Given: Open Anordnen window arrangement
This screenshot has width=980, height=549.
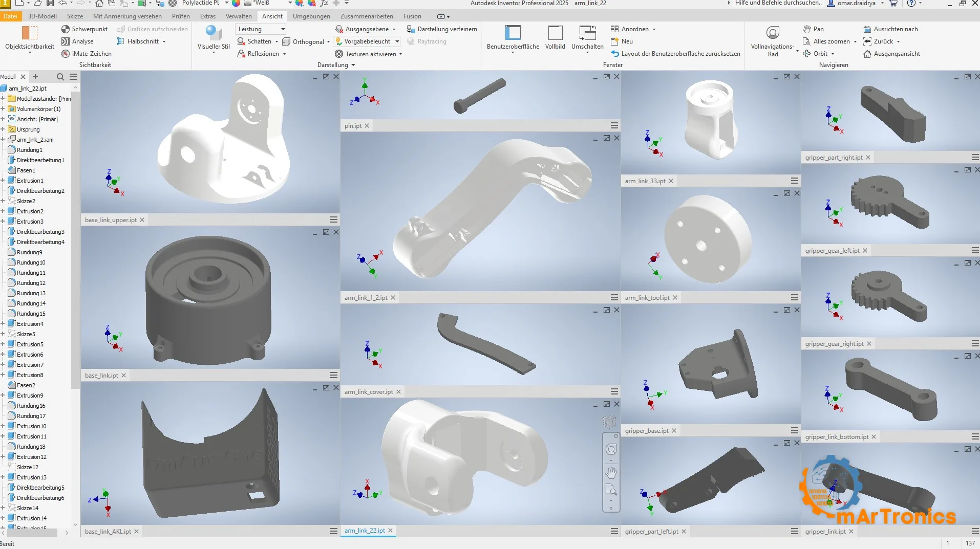Looking at the screenshot, I should 633,29.
